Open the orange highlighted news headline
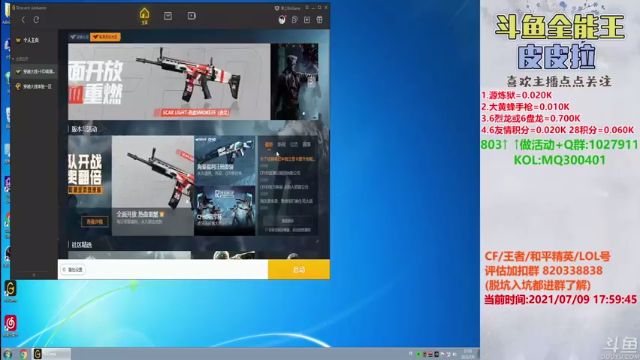Viewport: 640px width, 360px height. (287, 159)
